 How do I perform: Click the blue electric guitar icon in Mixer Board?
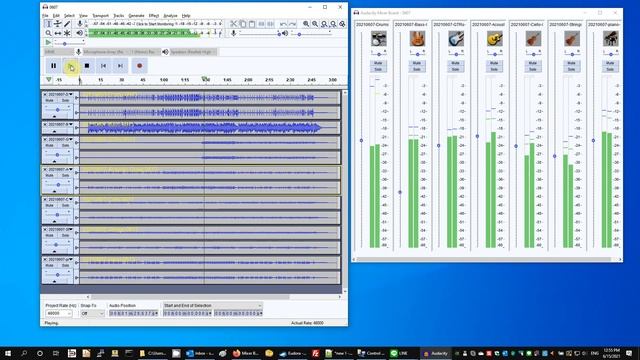coord(456,39)
